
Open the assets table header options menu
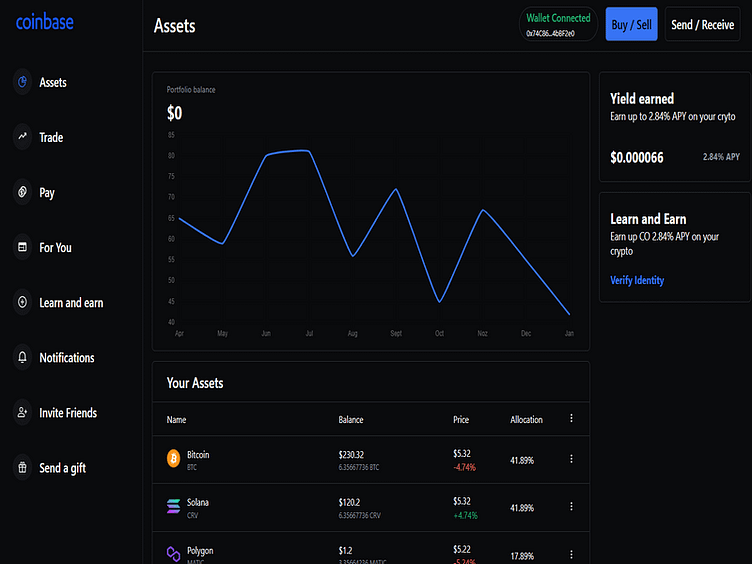pyautogui.click(x=571, y=419)
